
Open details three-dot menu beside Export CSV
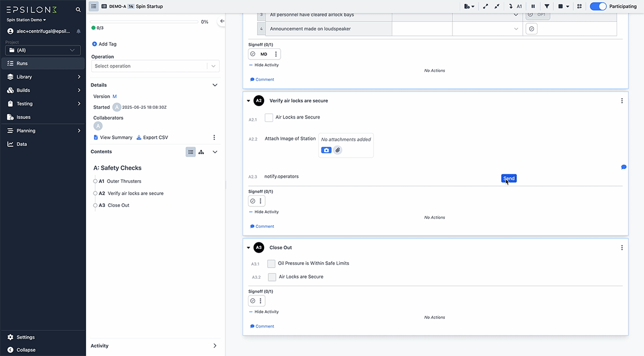point(214,138)
